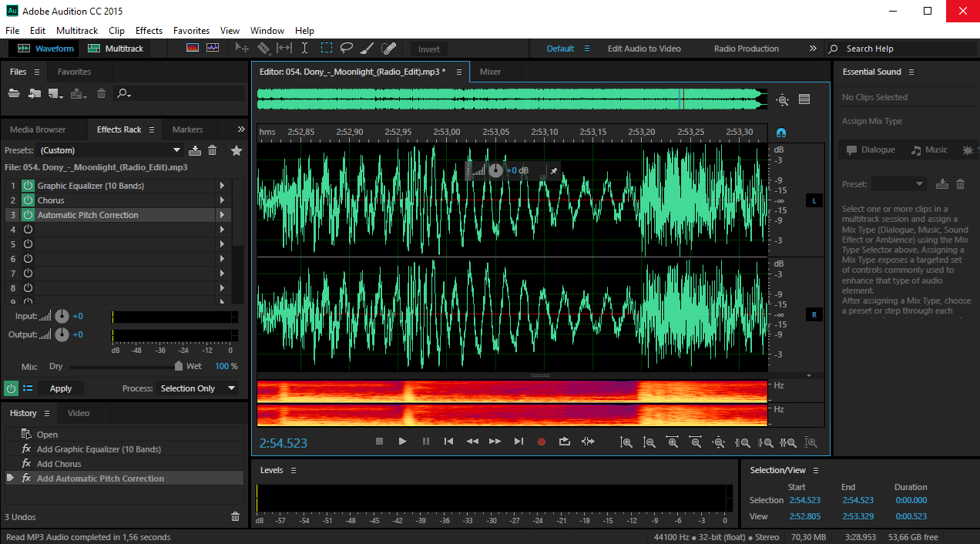Show spectral frequency display icon
Image resolution: width=980 pixels, height=544 pixels.
[x=193, y=48]
